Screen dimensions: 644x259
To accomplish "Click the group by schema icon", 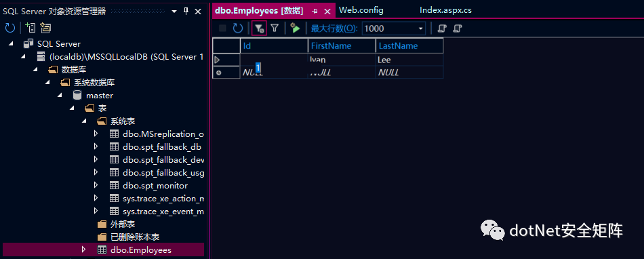I will (x=45, y=28).
